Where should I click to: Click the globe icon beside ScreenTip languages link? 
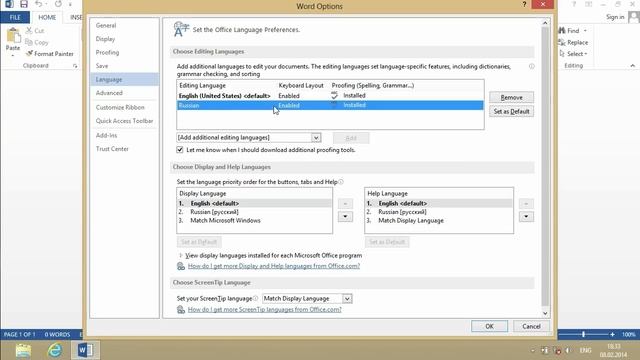coord(181,310)
